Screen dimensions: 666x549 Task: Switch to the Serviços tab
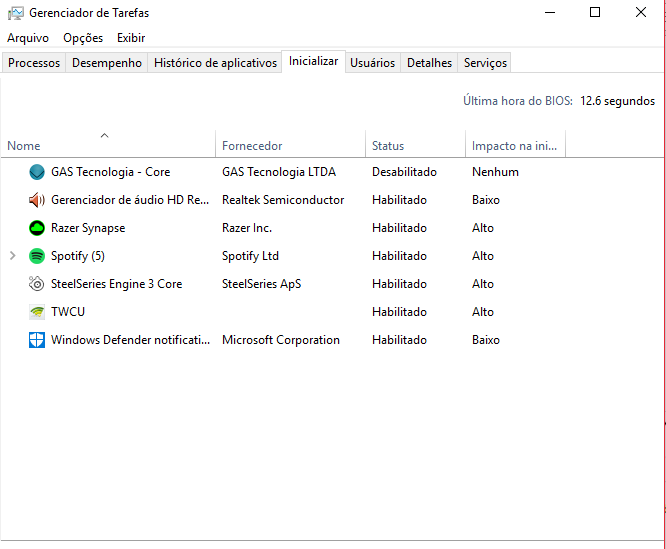pyautogui.click(x=485, y=63)
